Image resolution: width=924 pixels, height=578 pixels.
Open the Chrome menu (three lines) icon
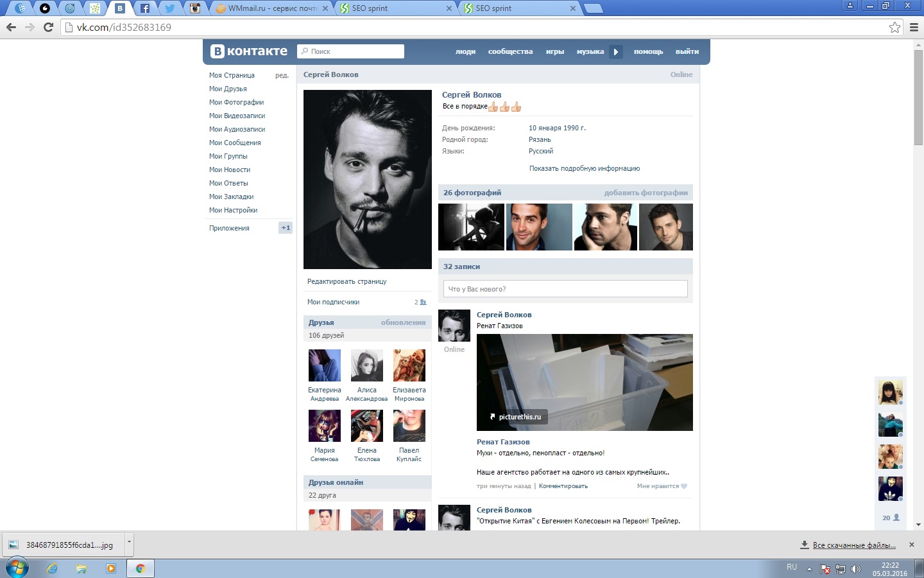pos(914,27)
